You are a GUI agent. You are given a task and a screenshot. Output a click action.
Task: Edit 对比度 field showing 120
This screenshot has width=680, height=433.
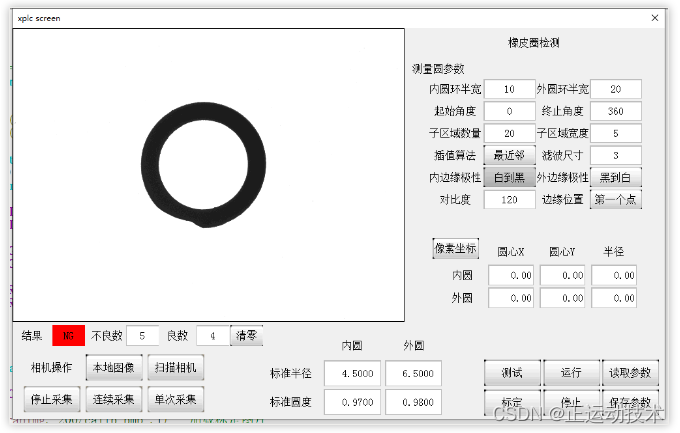[509, 200]
